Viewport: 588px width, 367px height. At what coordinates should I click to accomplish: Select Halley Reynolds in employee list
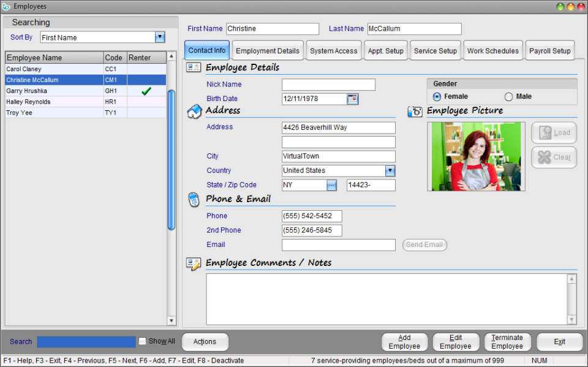click(86, 102)
